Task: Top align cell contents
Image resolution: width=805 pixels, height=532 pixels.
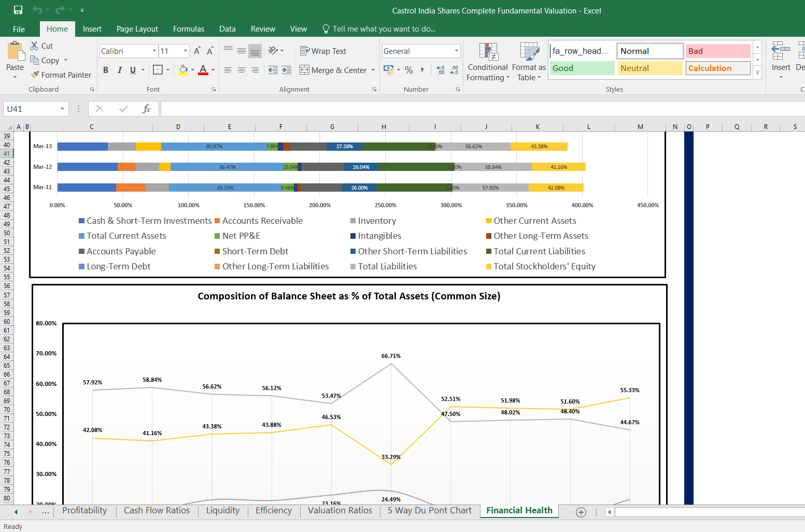Action: tap(228, 50)
